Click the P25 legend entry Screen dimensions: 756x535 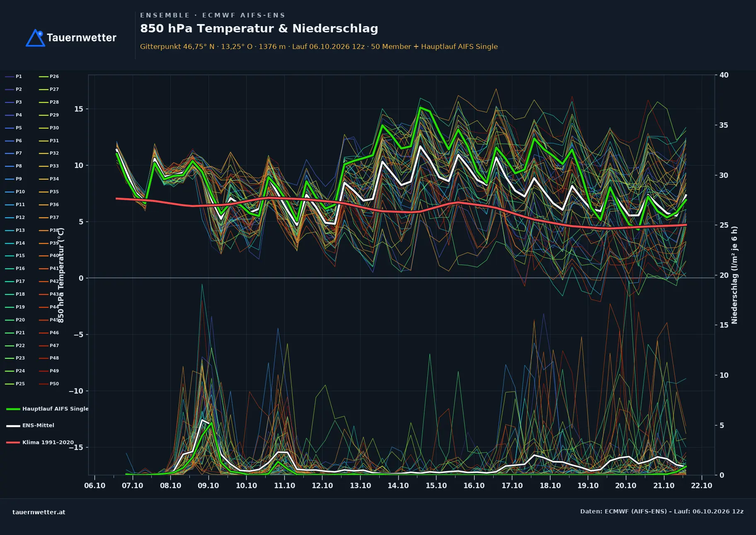point(15,384)
